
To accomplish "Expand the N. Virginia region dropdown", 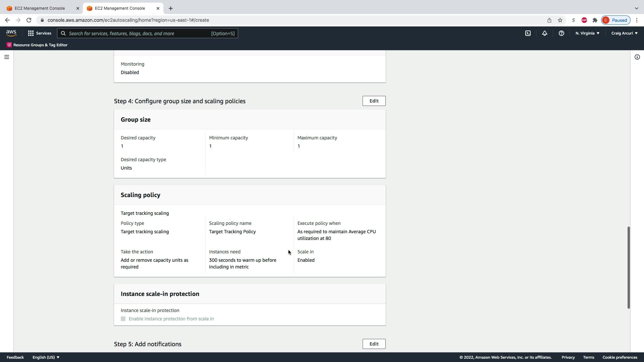I will pyautogui.click(x=587, y=33).
